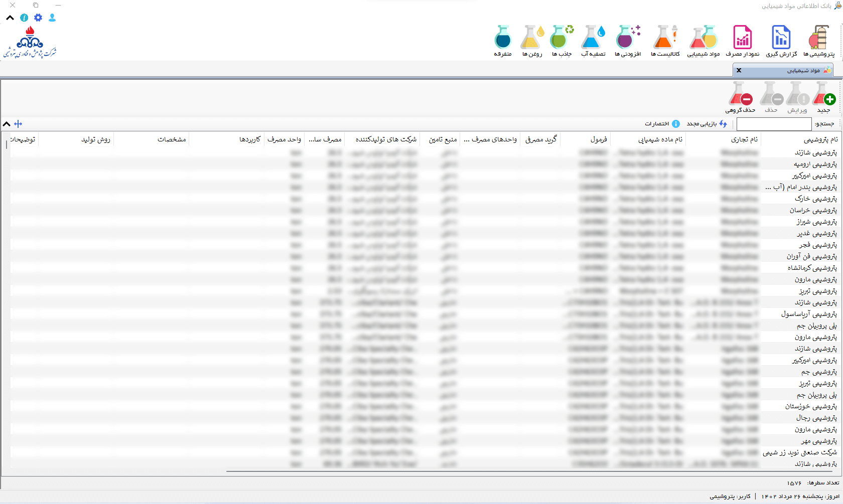Open the settings gear icon
This screenshot has width=843, height=504.
[38, 18]
